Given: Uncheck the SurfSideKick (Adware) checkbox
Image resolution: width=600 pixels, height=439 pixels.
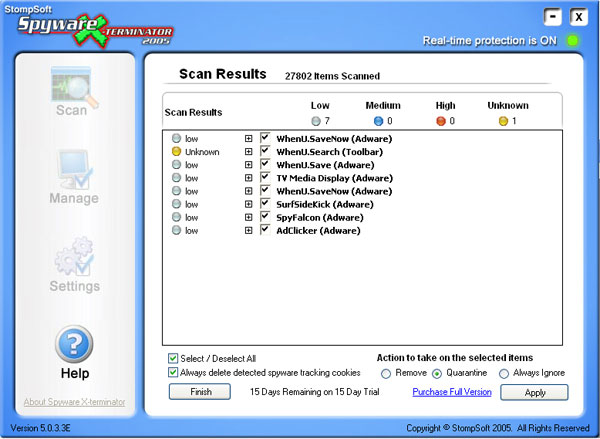Looking at the screenshot, I should click(x=265, y=203).
